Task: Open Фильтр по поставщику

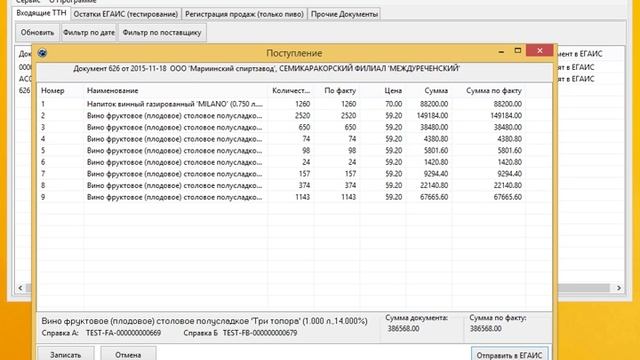Action: (x=162, y=32)
